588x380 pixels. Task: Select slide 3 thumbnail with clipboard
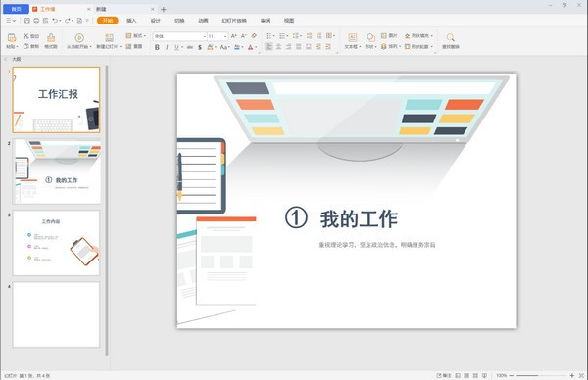click(x=56, y=243)
